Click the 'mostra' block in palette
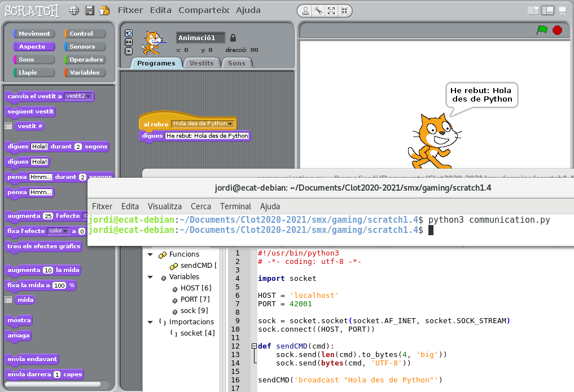The image size is (574, 392). coord(19,320)
